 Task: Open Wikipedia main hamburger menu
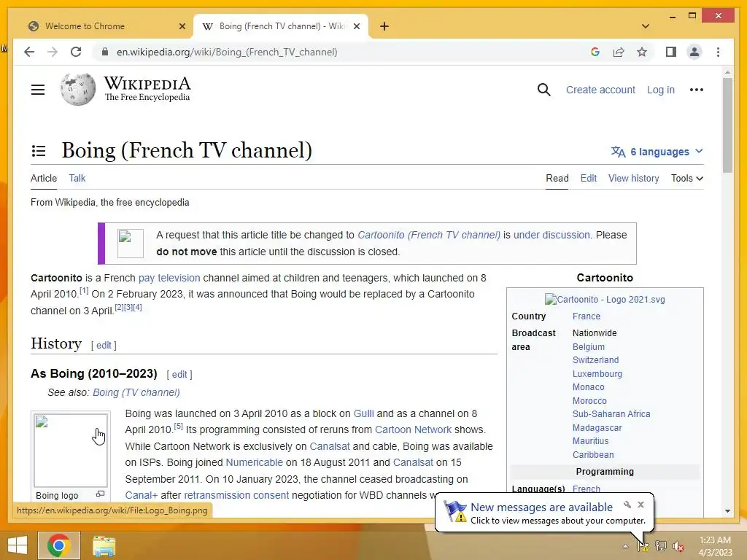(38, 90)
